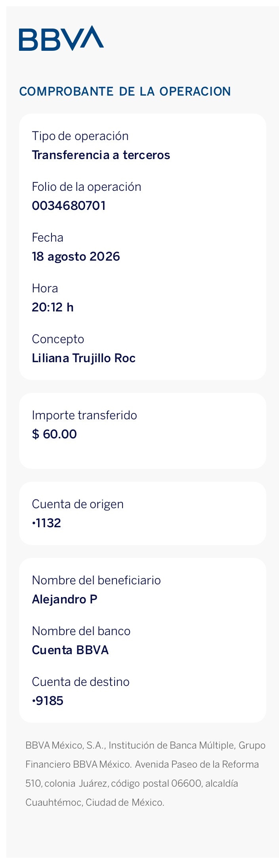Click the Concepto label
The width and height of the screenshot is (279, 868).
click(58, 339)
